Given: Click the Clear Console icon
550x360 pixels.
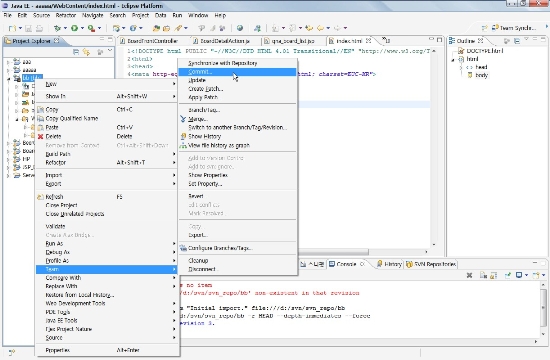Looking at the screenshot, I should tap(483, 275).
